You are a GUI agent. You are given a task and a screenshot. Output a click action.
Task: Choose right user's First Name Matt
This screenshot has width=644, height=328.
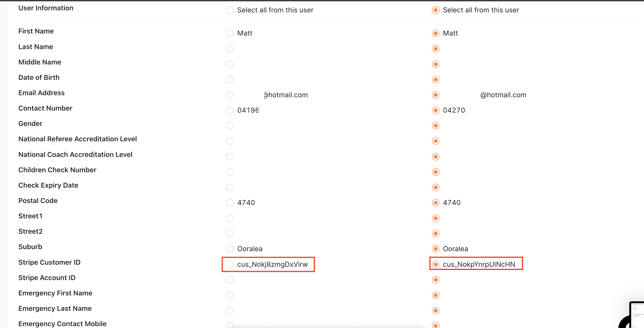click(435, 33)
